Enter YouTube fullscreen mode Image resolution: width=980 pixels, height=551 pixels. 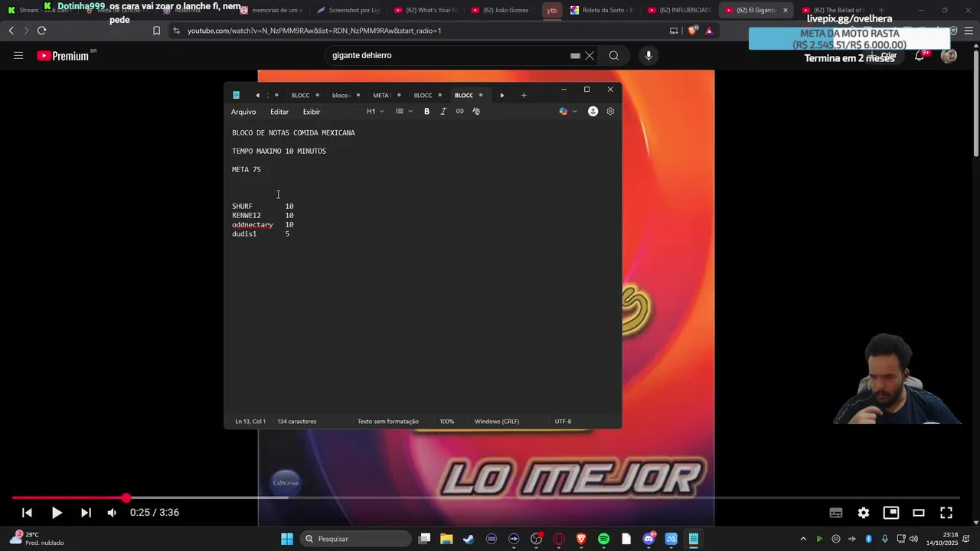pyautogui.click(x=946, y=513)
